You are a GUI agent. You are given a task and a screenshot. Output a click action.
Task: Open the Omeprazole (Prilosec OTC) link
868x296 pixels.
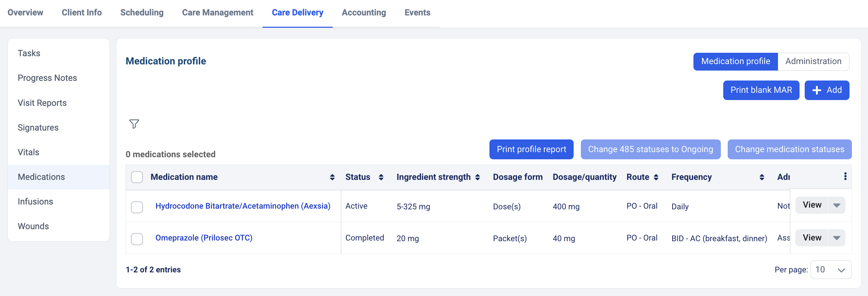[x=204, y=238]
